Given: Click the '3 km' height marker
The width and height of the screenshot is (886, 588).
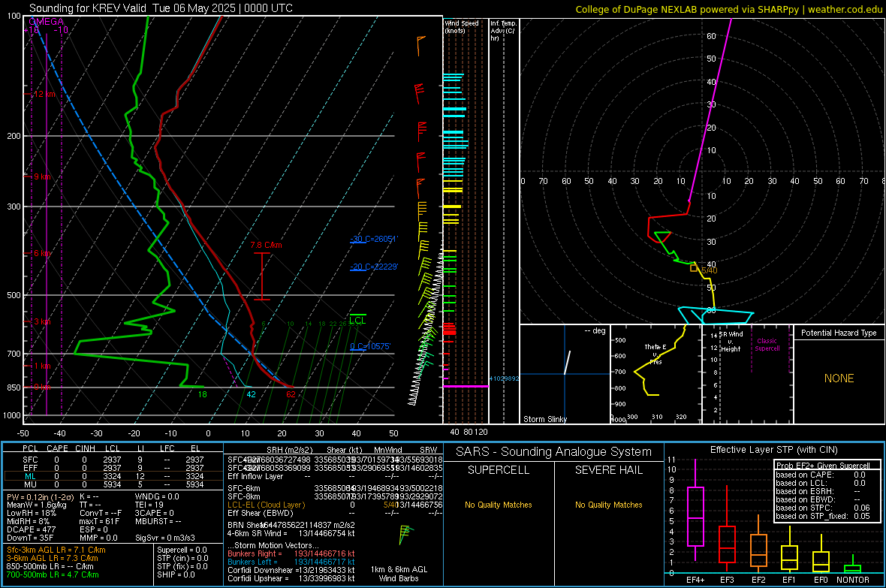Looking at the screenshot, I should coord(42,321).
